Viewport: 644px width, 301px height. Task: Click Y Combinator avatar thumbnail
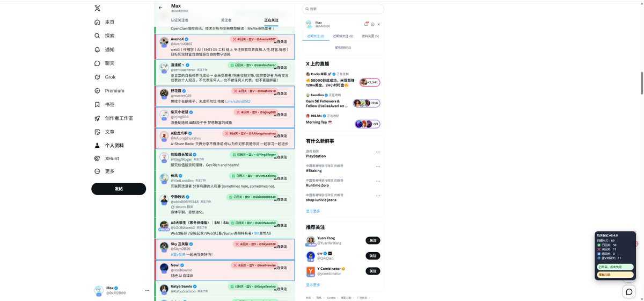pyautogui.click(x=310, y=272)
